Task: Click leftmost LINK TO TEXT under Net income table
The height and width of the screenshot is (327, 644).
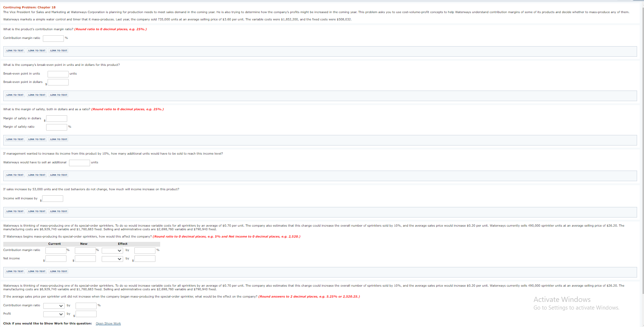Action: (x=15, y=271)
